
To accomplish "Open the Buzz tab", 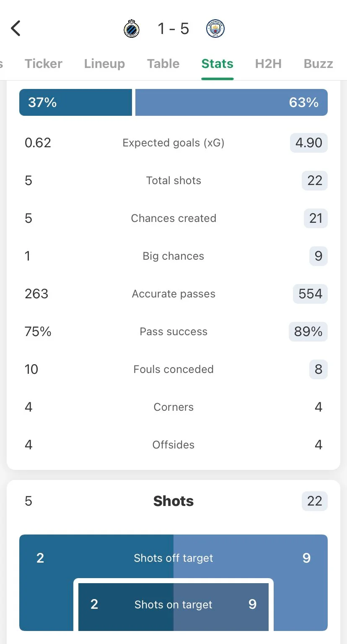I will 318,64.
